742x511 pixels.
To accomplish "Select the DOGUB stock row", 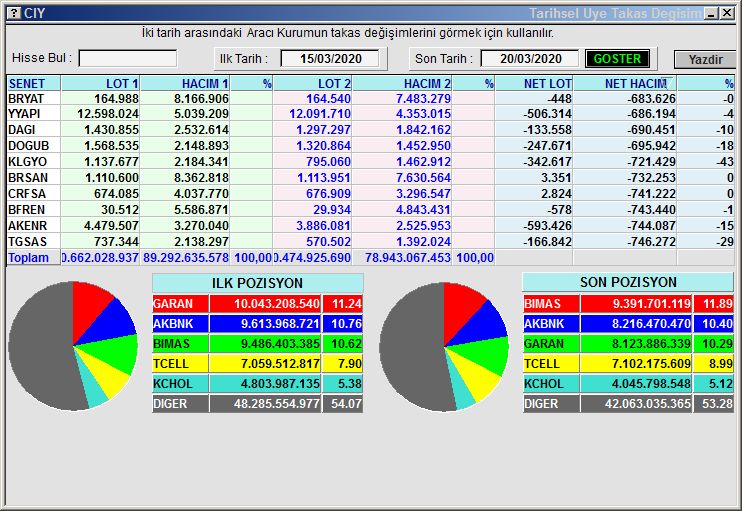I will coord(33,147).
